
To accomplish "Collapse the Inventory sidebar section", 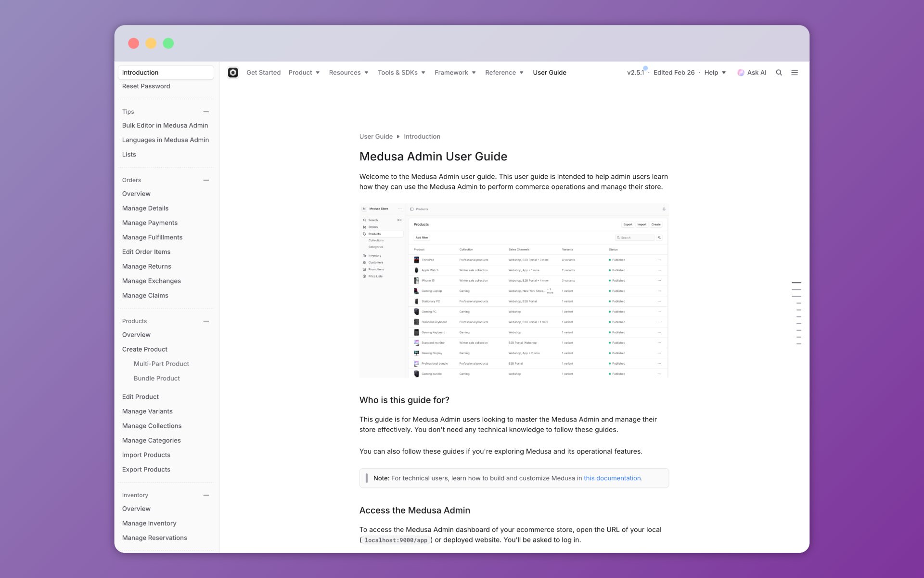I will (206, 495).
